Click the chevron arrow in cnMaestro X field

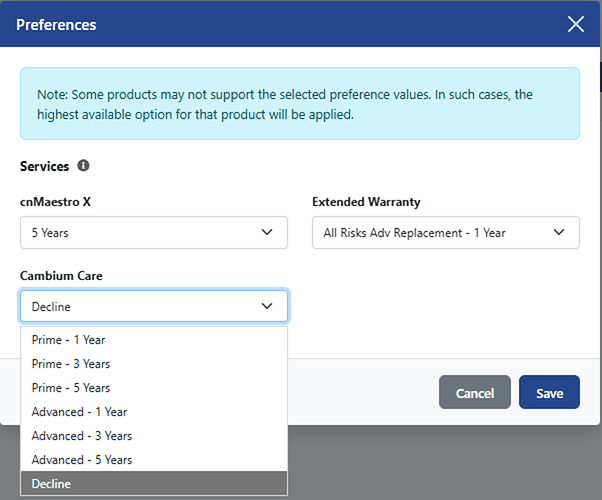pos(267,232)
